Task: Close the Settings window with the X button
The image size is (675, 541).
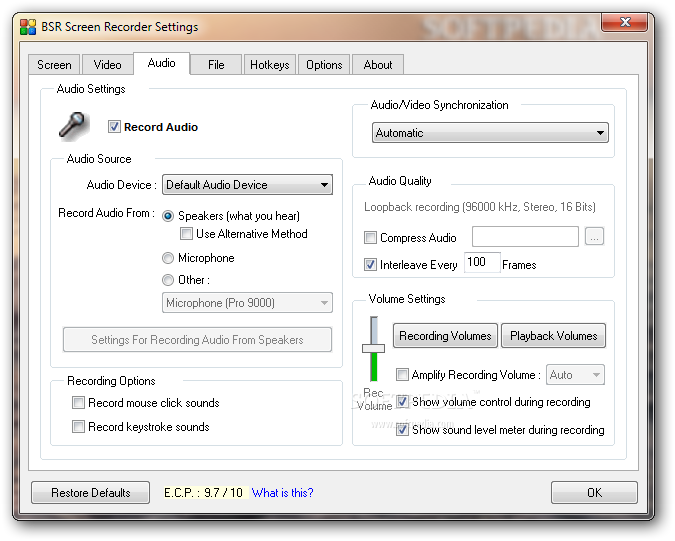Action: tap(624, 22)
